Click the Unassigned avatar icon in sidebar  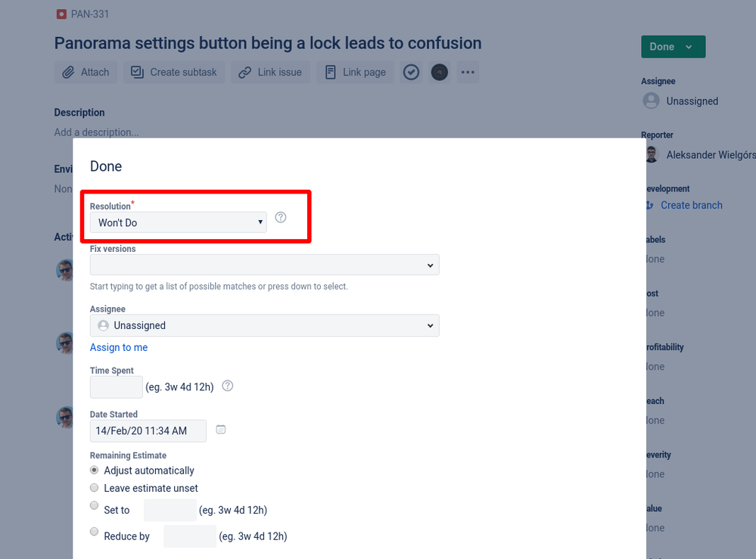pos(652,101)
